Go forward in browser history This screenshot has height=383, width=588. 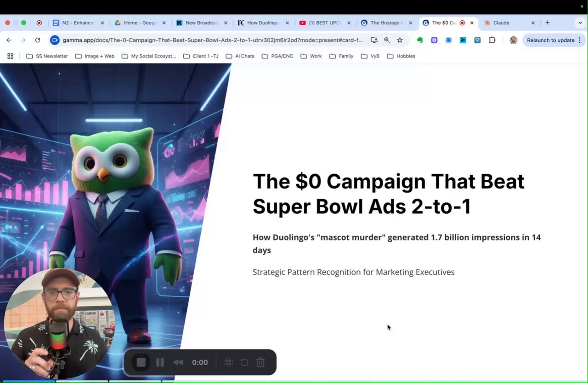(23, 40)
